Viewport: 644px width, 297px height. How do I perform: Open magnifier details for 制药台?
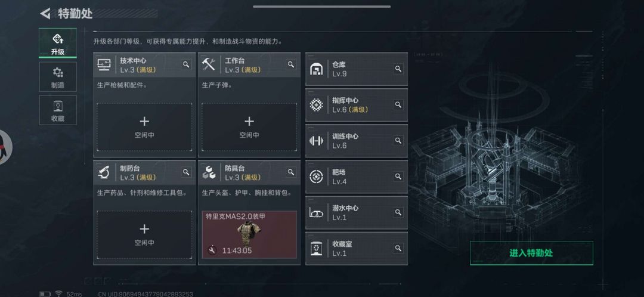click(186, 172)
